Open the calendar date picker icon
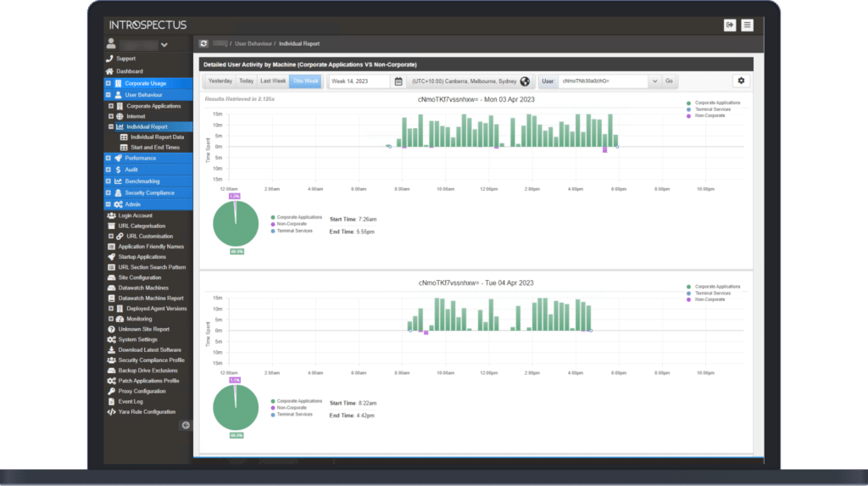 398,81
